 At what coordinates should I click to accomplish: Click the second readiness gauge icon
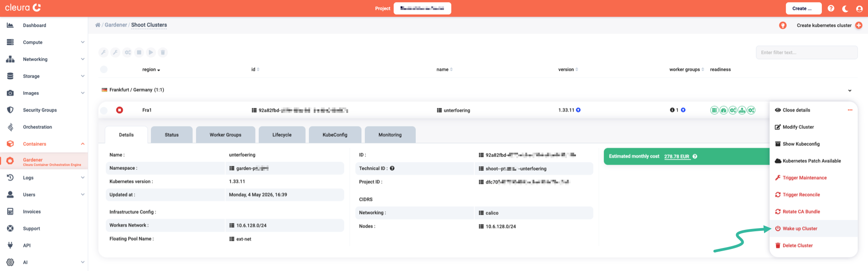723,110
